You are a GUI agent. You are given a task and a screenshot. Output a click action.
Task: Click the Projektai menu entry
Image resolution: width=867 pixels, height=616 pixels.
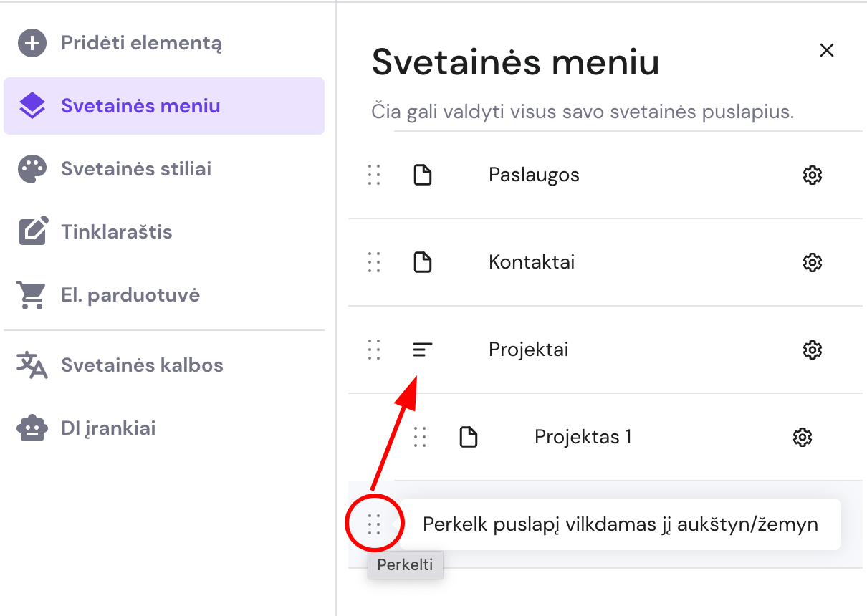tap(528, 349)
